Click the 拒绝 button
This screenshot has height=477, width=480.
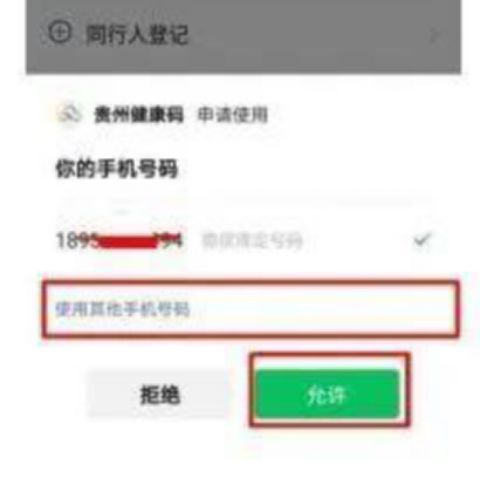(x=159, y=394)
